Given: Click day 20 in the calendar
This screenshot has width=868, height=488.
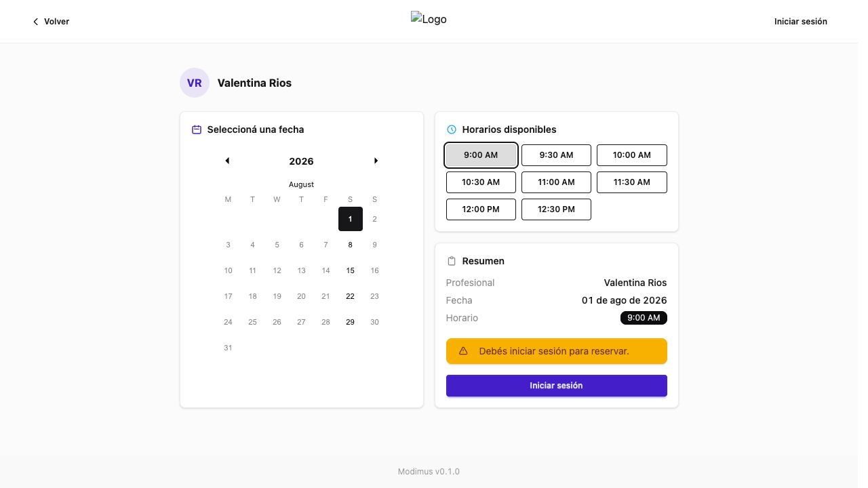Looking at the screenshot, I should pos(302,296).
